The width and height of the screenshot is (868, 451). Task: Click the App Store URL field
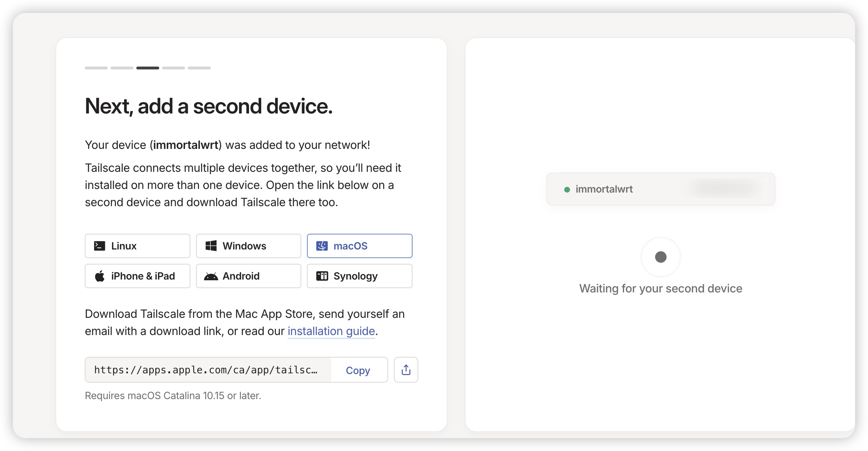coord(208,370)
